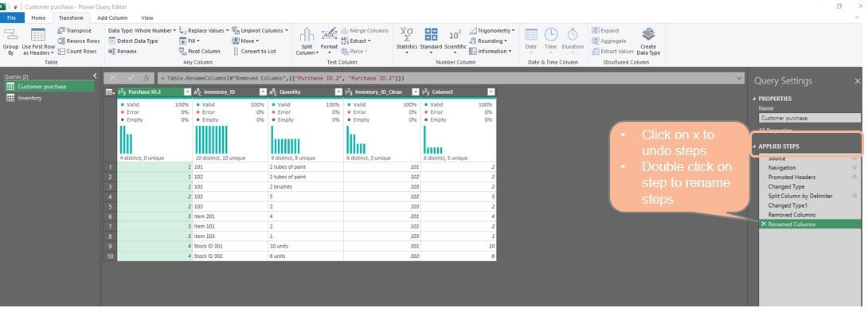Open the Move dropdown
Screen dimensions: 868x312
(245, 41)
